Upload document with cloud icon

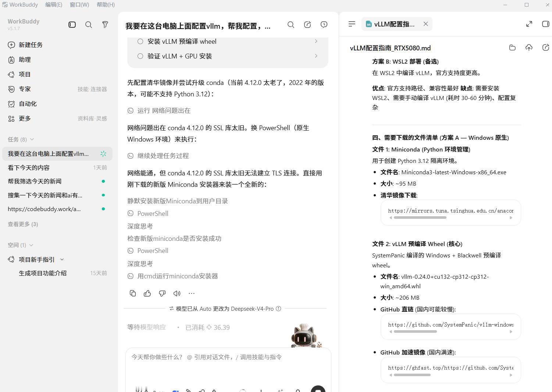[529, 47]
